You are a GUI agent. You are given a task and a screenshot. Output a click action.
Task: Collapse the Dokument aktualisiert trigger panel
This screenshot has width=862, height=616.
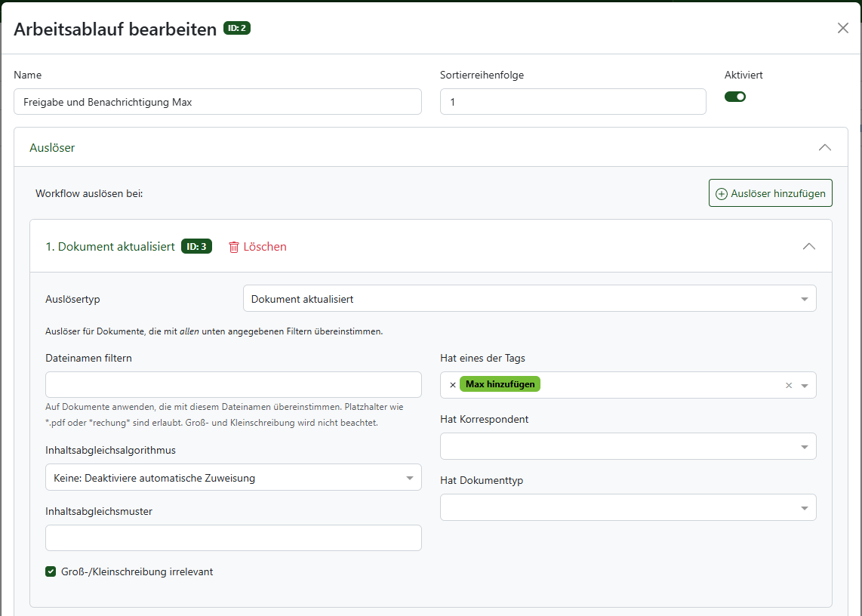[809, 246]
